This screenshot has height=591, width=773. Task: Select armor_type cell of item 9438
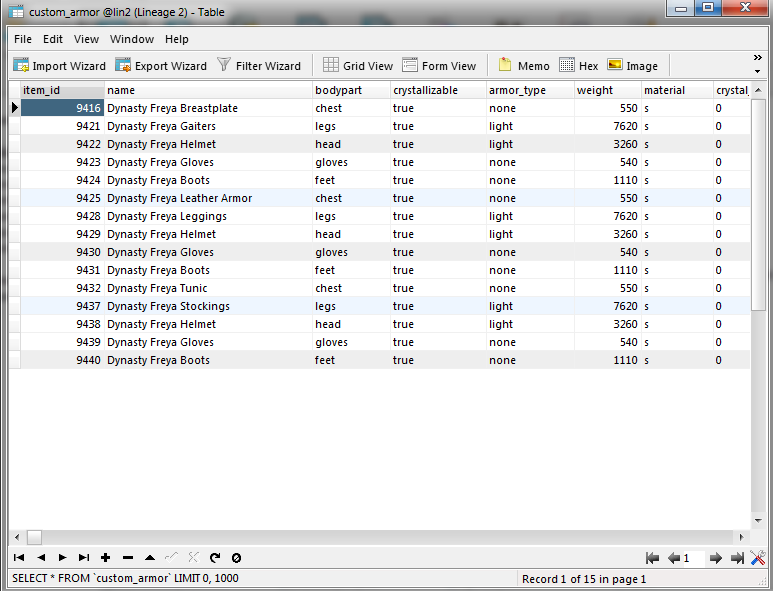coord(530,324)
